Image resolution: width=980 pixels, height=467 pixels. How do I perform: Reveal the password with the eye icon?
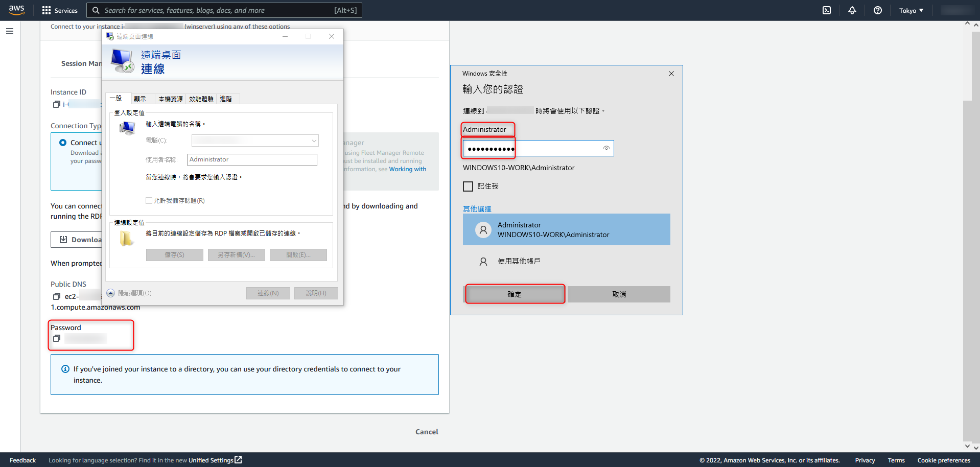tap(606, 148)
